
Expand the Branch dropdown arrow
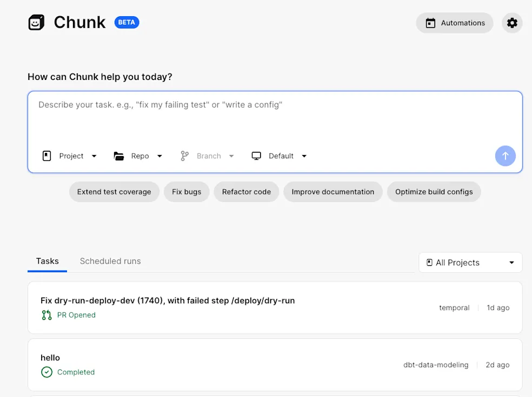tap(231, 156)
